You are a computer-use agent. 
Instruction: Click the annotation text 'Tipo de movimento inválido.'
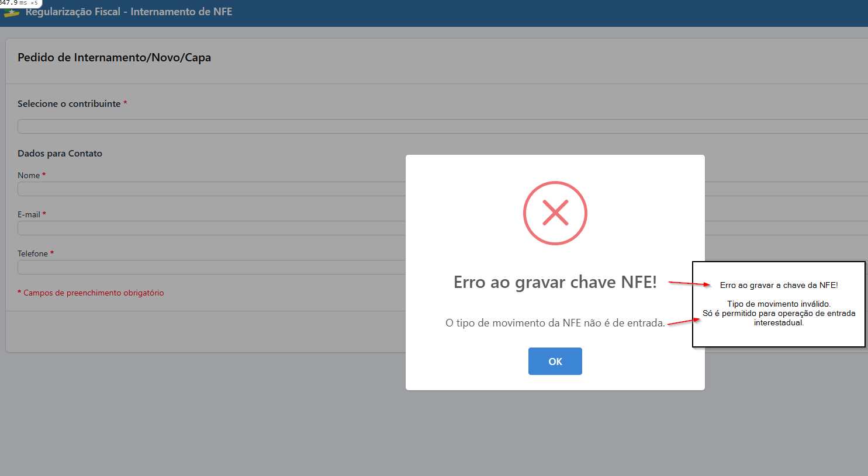pos(779,304)
